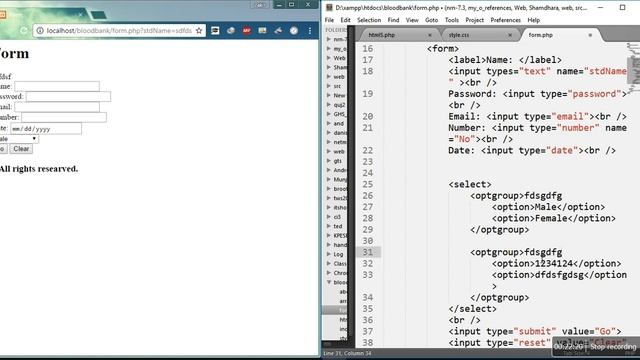
Task: Expand the Log folder arrow
Action: [329, 254]
